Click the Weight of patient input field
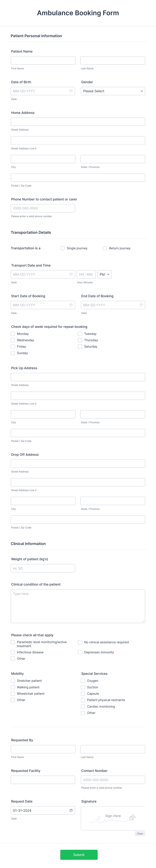Screen dimensions: 156x868 click(43, 568)
